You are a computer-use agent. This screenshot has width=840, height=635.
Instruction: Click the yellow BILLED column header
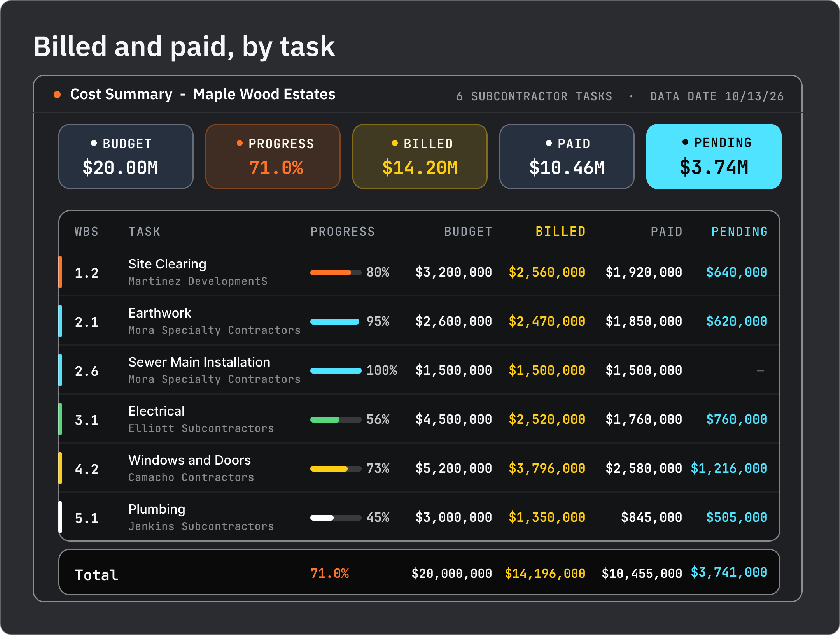pyautogui.click(x=561, y=232)
